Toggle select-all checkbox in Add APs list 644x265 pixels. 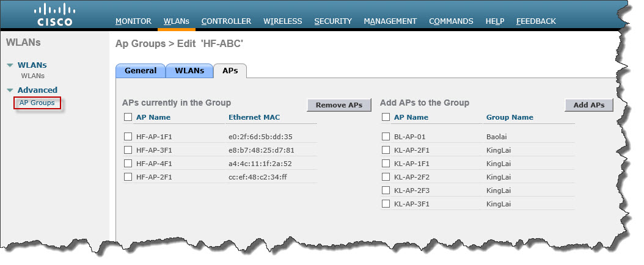tap(386, 117)
